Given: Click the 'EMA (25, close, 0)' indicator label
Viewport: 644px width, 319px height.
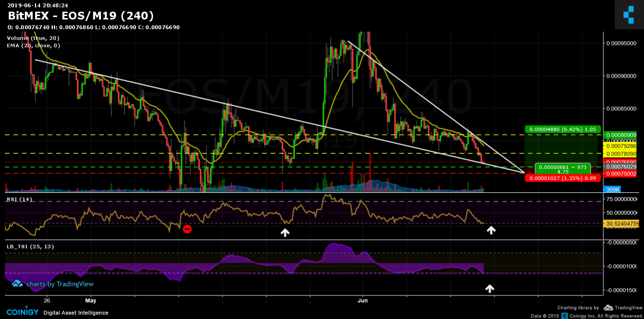Looking at the screenshot, I should tap(34, 45).
